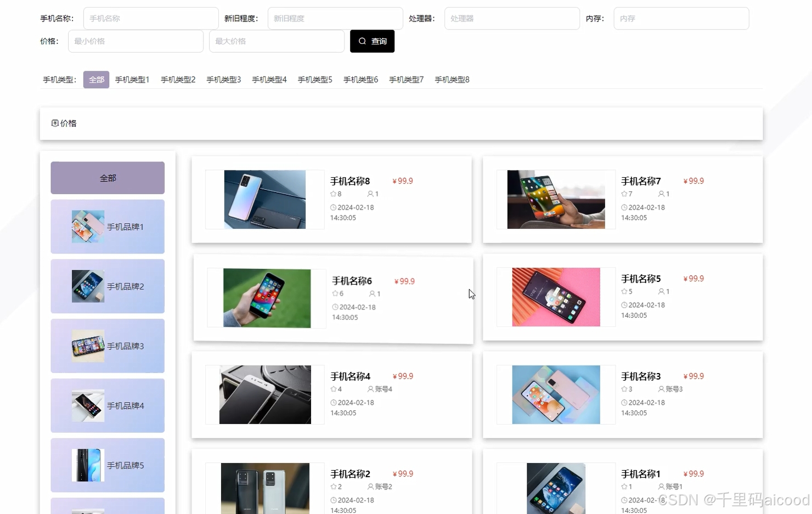This screenshot has width=812, height=514.
Task: Click the clock icon on 手机名称5
Action: pos(624,305)
